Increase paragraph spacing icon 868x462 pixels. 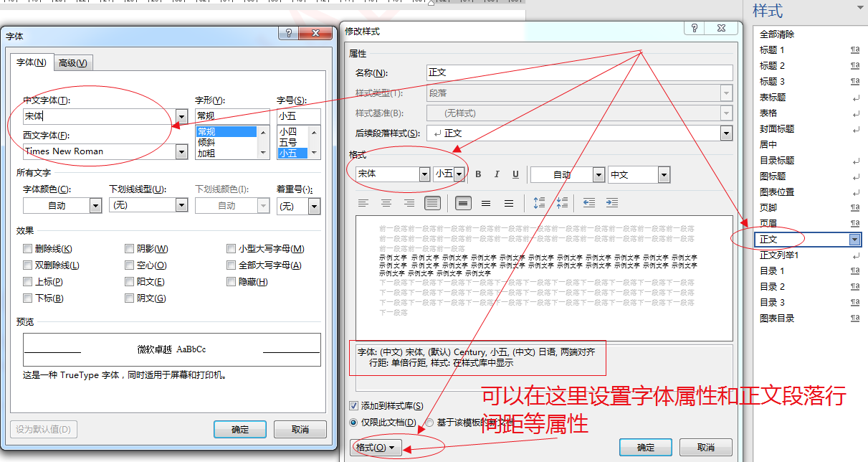pyautogui.click(x=540, y=203)
